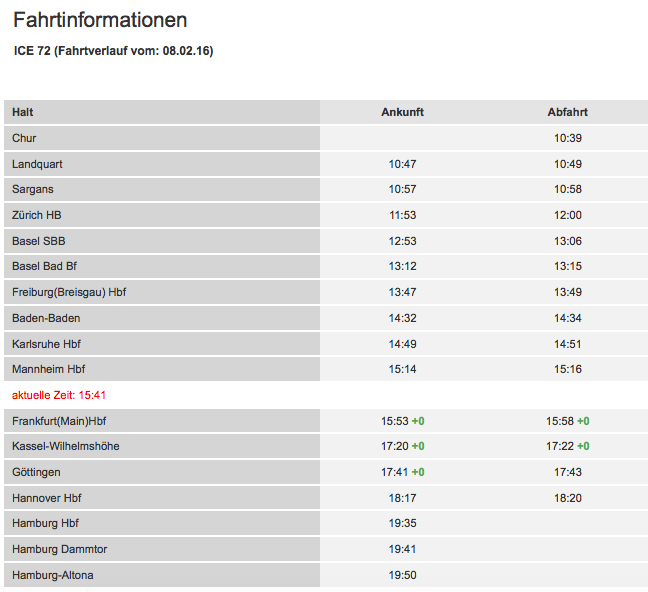
Task: Click the Halt column header
Action: click(23, 112)
